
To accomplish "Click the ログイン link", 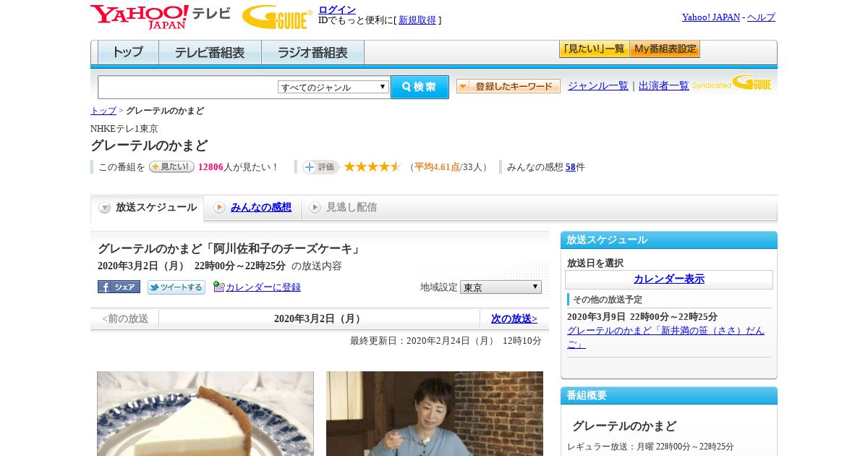I will 337,9.
